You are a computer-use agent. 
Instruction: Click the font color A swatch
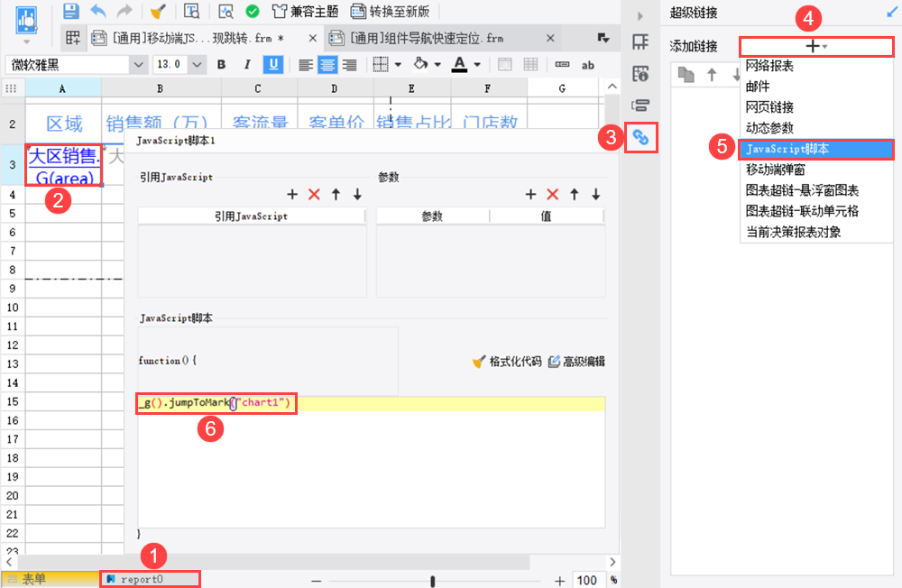(x=459, y=64)
